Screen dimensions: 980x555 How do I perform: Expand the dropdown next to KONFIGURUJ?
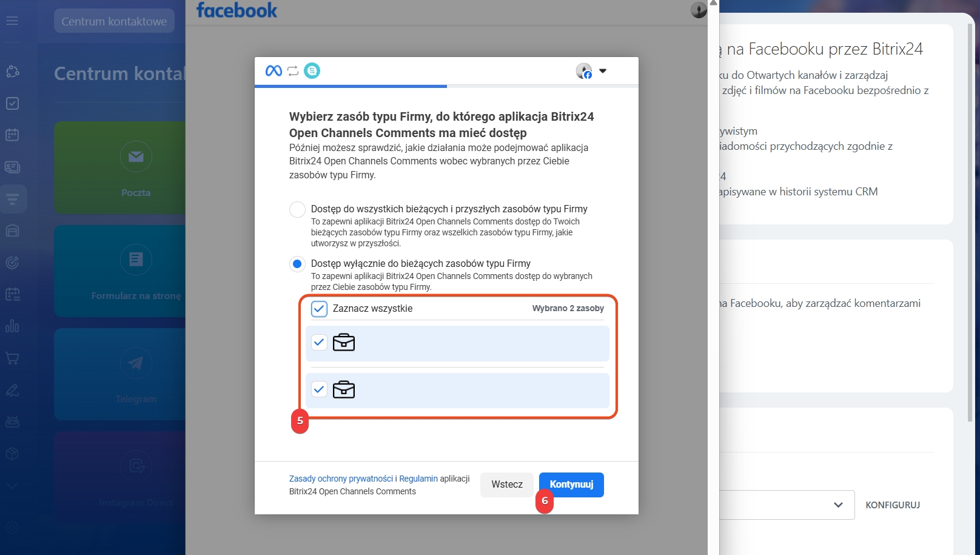pos(838,505)
